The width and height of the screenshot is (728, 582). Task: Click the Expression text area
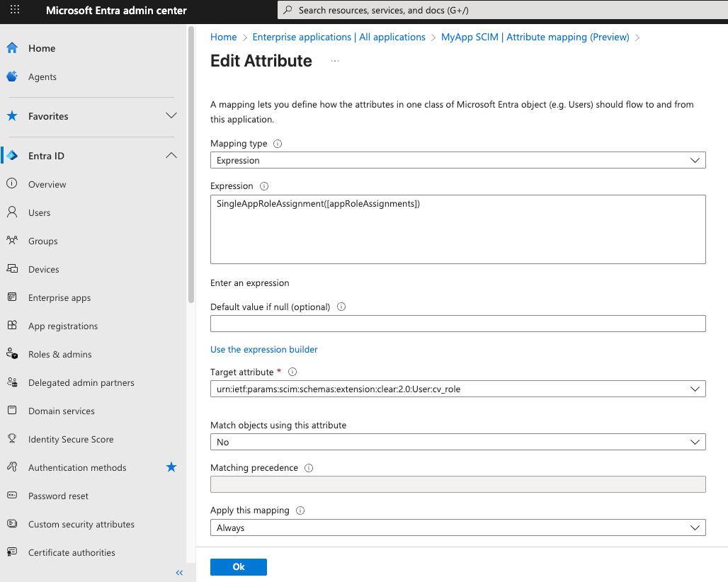click(x=457, y=229)
